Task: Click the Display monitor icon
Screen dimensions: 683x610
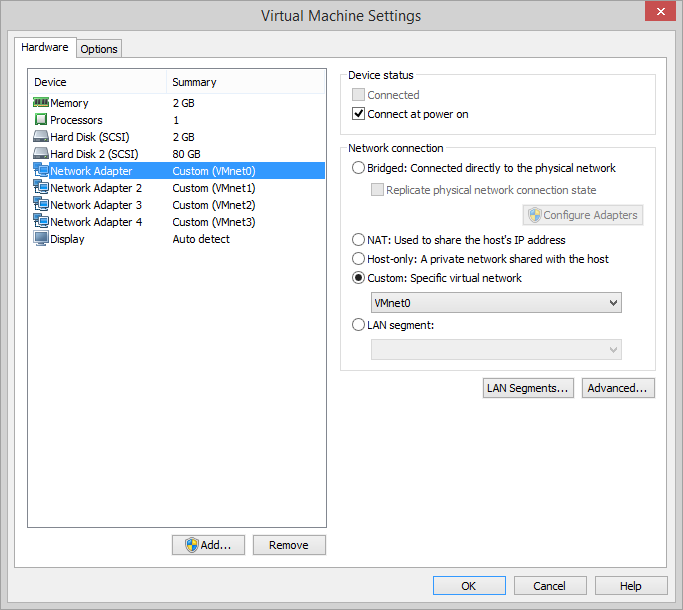Action: tap(41, 239)
